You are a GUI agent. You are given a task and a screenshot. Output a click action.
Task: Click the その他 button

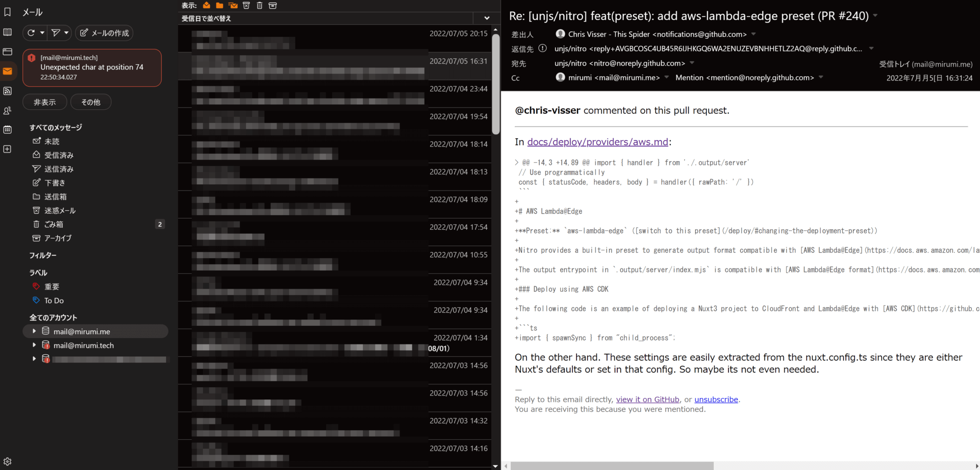click(x=91, y=102)
